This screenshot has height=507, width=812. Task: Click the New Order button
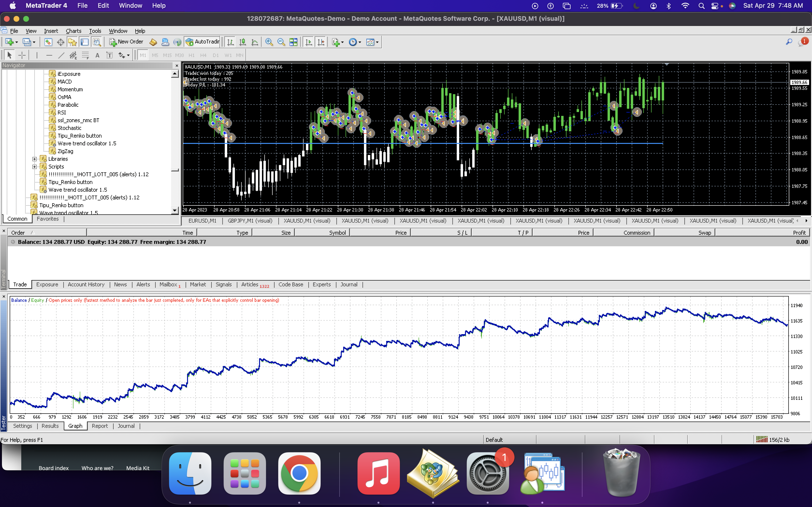point(126,42)
